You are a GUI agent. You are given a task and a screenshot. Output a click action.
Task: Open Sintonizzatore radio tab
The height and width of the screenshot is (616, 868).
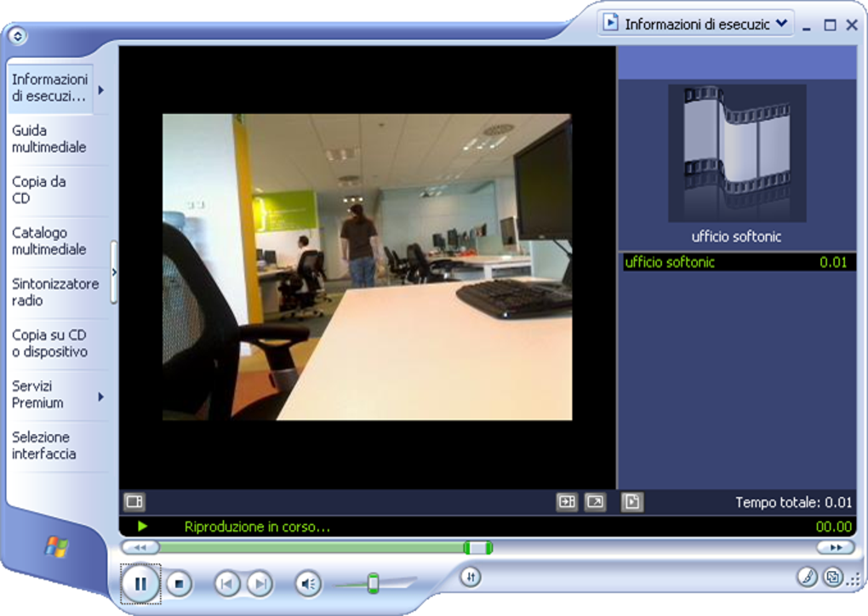(55, 292)
